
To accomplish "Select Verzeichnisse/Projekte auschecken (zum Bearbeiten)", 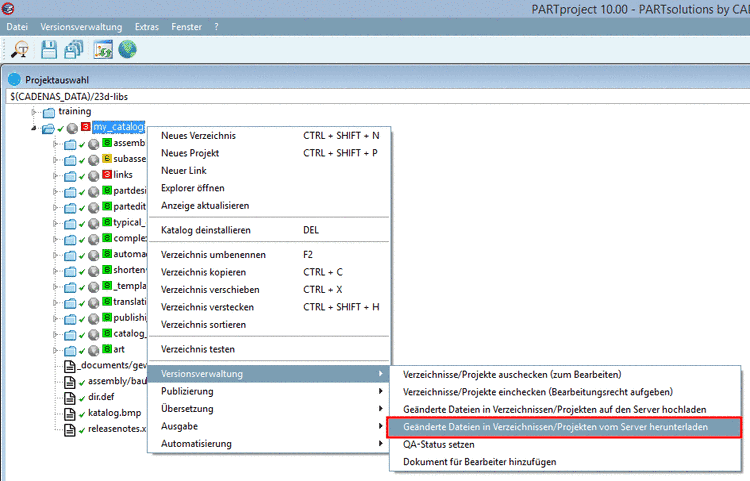I will 565,374.
